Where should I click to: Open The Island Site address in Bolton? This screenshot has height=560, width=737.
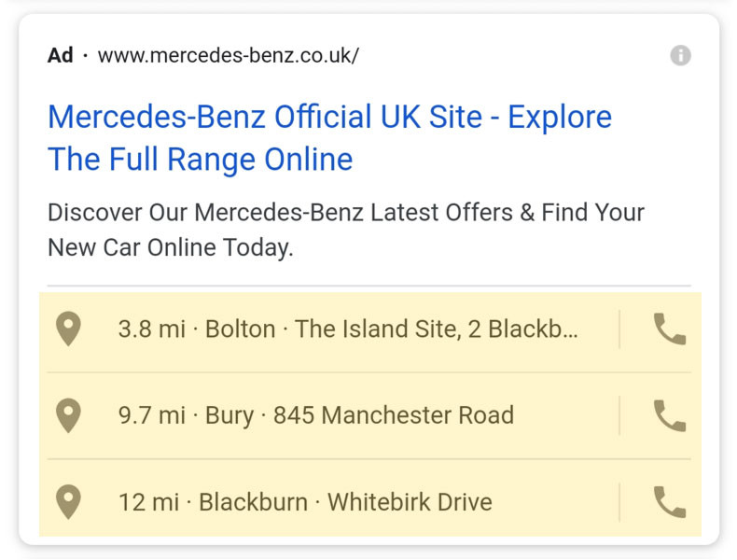click(x=436, y=329)
